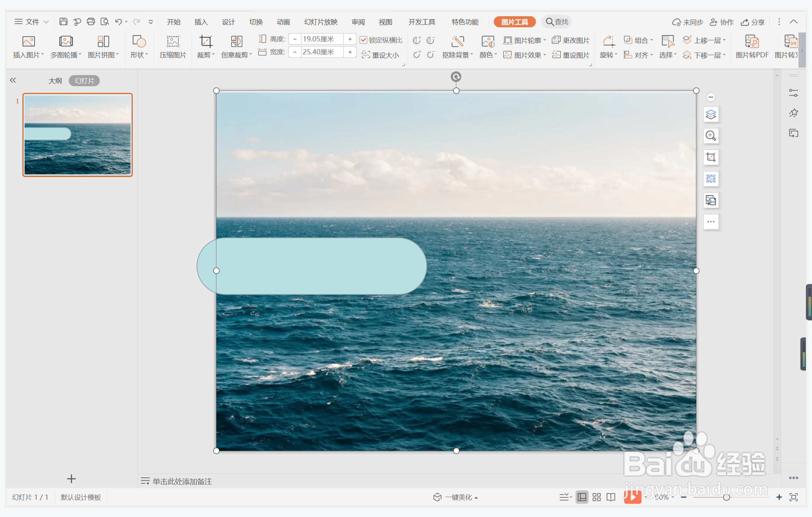Viewport: 812px width, 517px height.
Task: Click the floating crop icon beside picture
Action: (711, 157)
